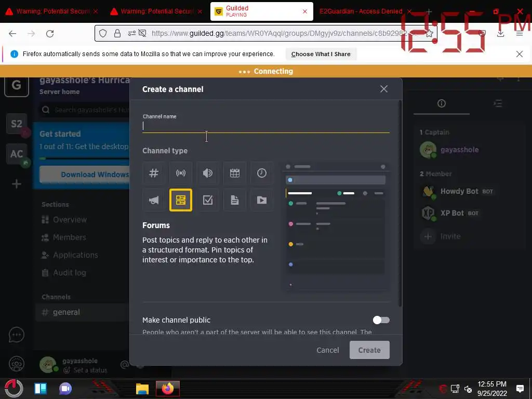Open File Explorer from taskbar
Viewport: 532px width, 399px height.
tap(142, 389)
